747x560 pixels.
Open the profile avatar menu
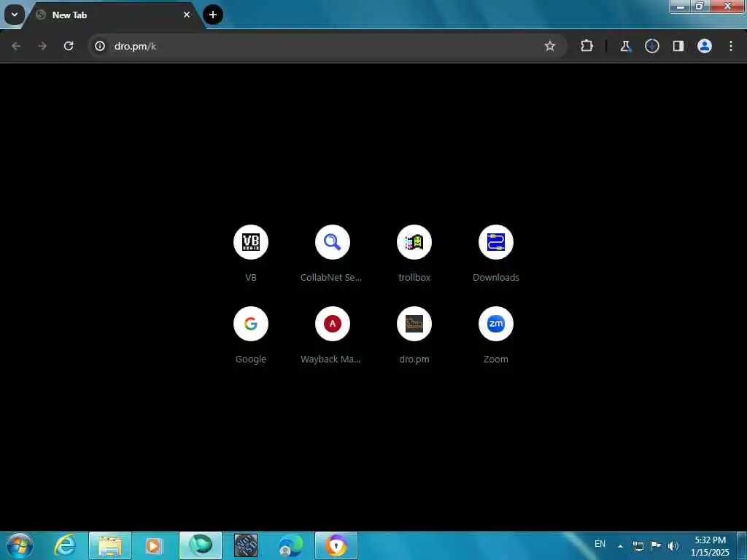point(704,46)
